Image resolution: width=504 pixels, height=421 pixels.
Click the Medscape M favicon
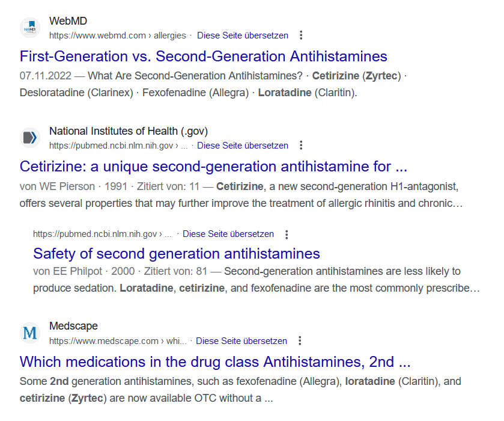tap(30, 333)
